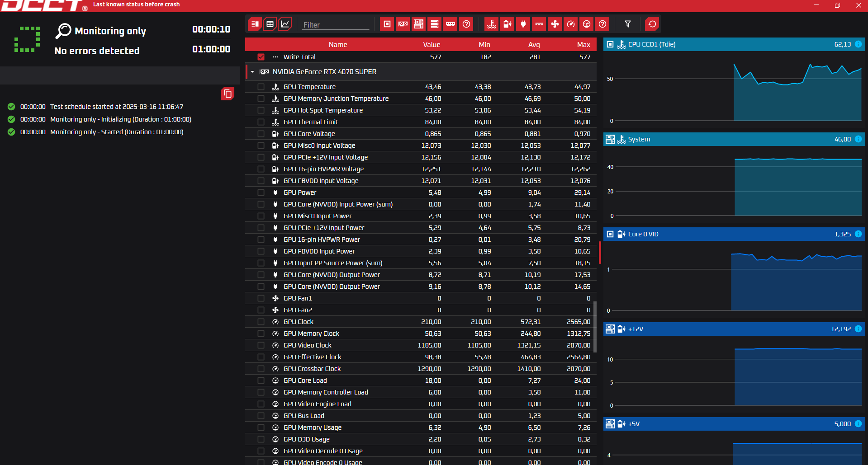Sort by the Avg column header

tap(534, 45)
